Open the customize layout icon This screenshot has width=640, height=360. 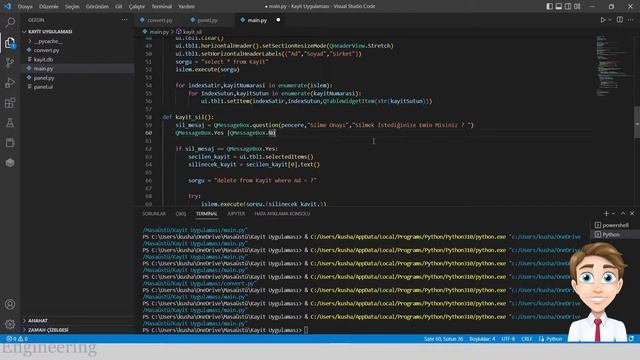click(x=577, y=6)
